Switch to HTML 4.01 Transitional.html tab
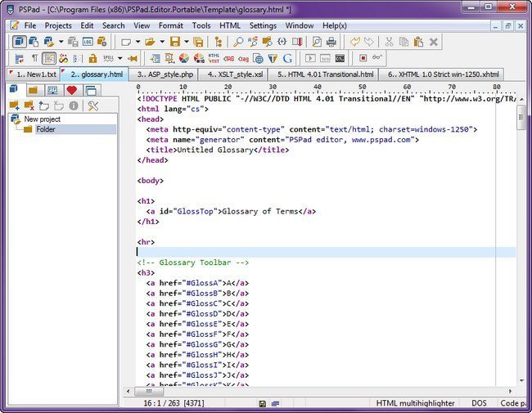Viewport: 532px width, 413px height. click(x=323, y=74)
